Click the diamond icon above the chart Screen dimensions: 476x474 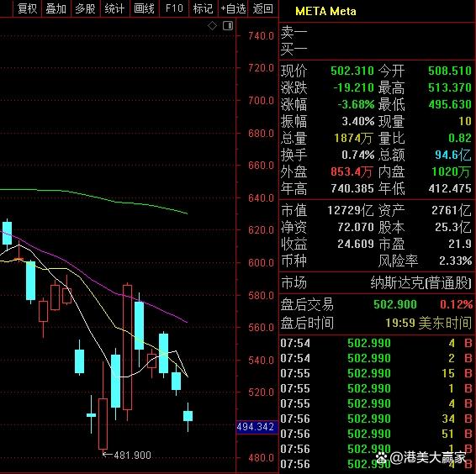tap(212, 26)
